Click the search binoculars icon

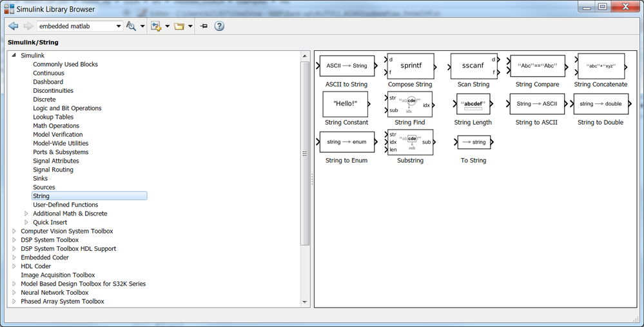coord(131,26)
